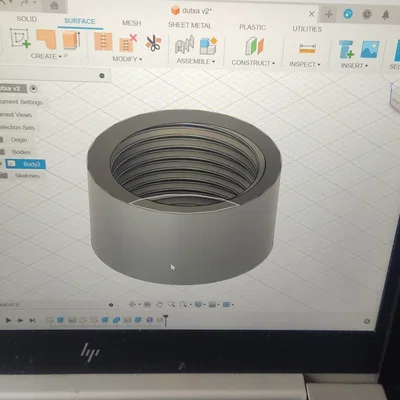The height and width of the screenshot is (400, 400).
Task: Click the Look At icon
Action: coord(147,304)
